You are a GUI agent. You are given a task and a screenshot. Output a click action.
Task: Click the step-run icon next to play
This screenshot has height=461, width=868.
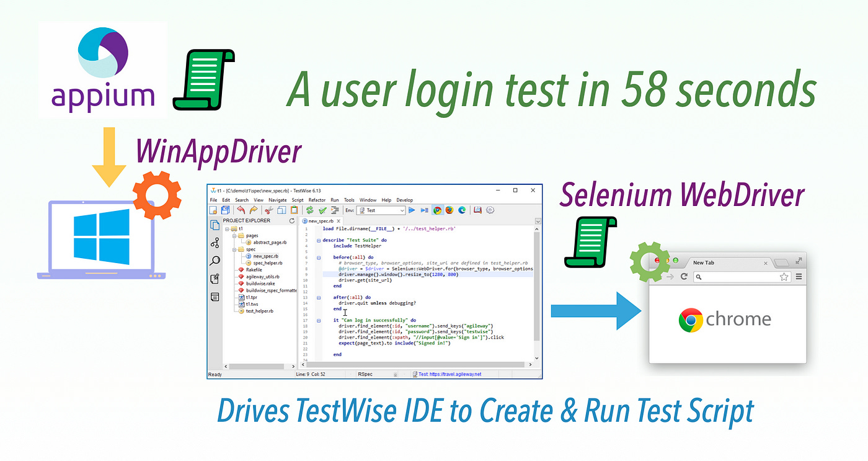[425, 210]
